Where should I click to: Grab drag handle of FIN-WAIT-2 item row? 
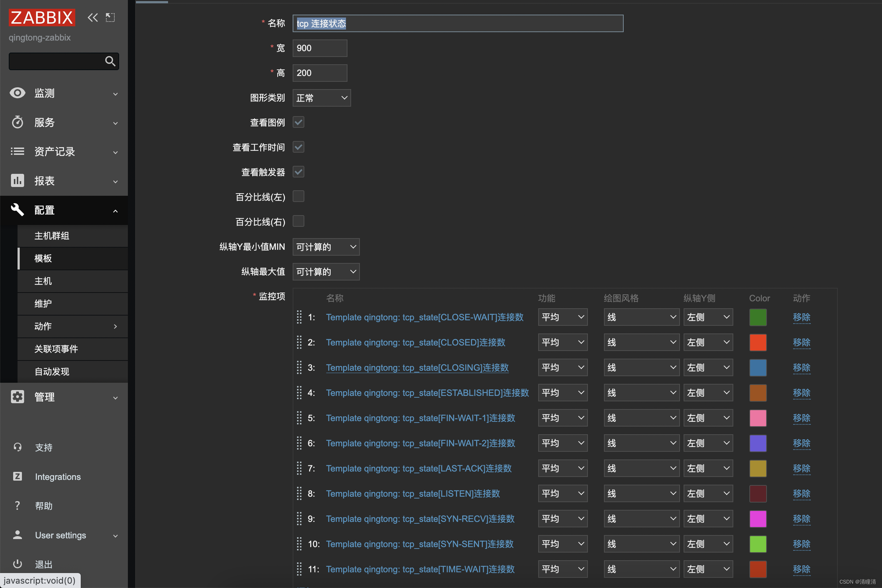299,443
